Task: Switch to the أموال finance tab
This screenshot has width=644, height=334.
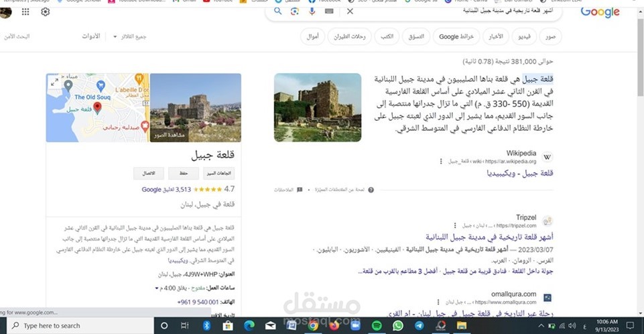Action: 312,37
